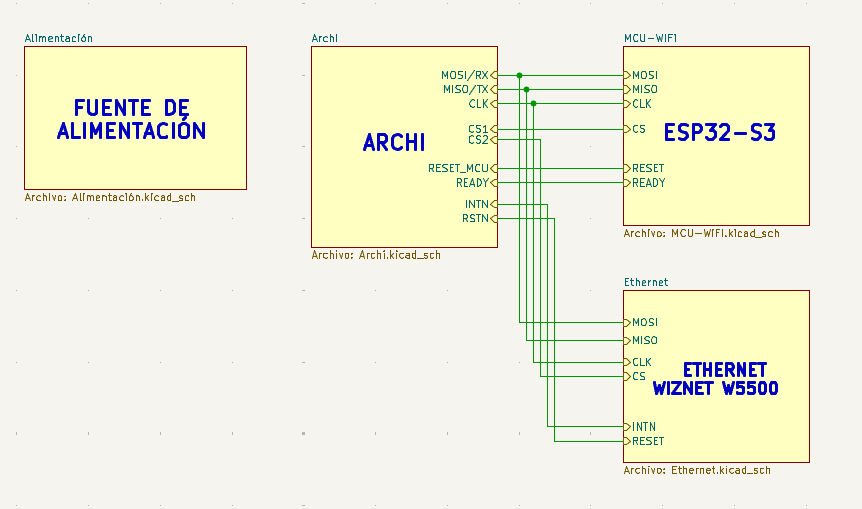Select the CS pin on the Ethernet sheet
The width and height of the screenshot is (862, 509).
[635, 376]
